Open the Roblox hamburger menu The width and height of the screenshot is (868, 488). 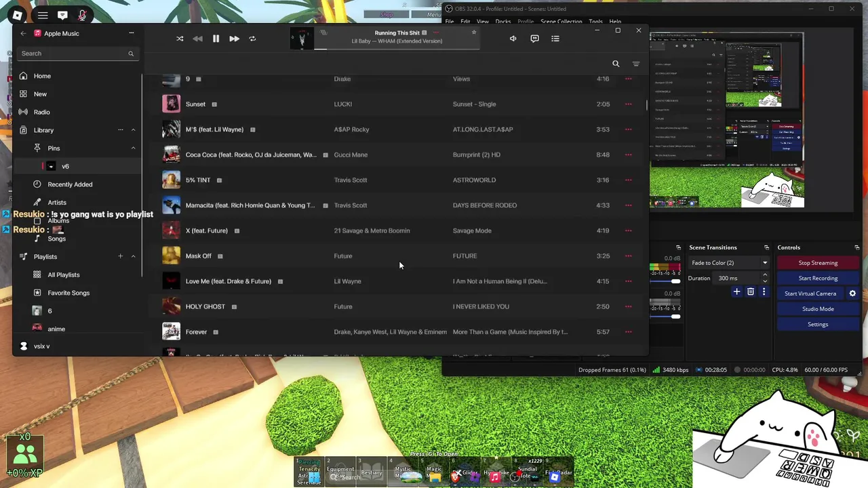click(x=43, y=15)
